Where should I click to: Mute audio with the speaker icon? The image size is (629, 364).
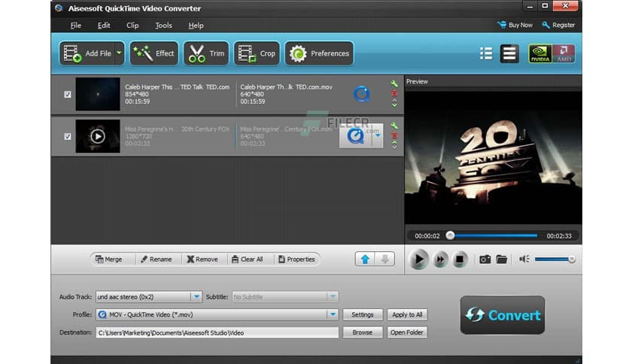click(524, 259)
